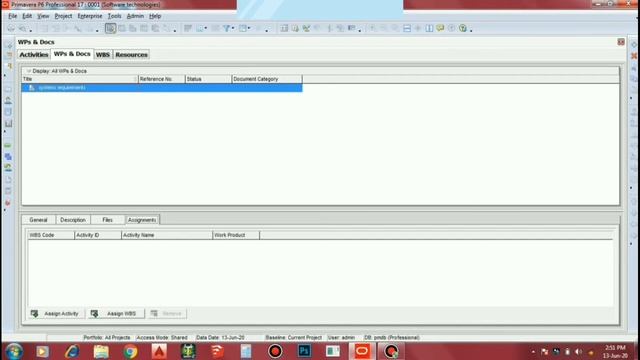640x360 pixels.
Task: Select the top WPs & Docs tab
Action: pyautogui.click(x=72, y=54)
